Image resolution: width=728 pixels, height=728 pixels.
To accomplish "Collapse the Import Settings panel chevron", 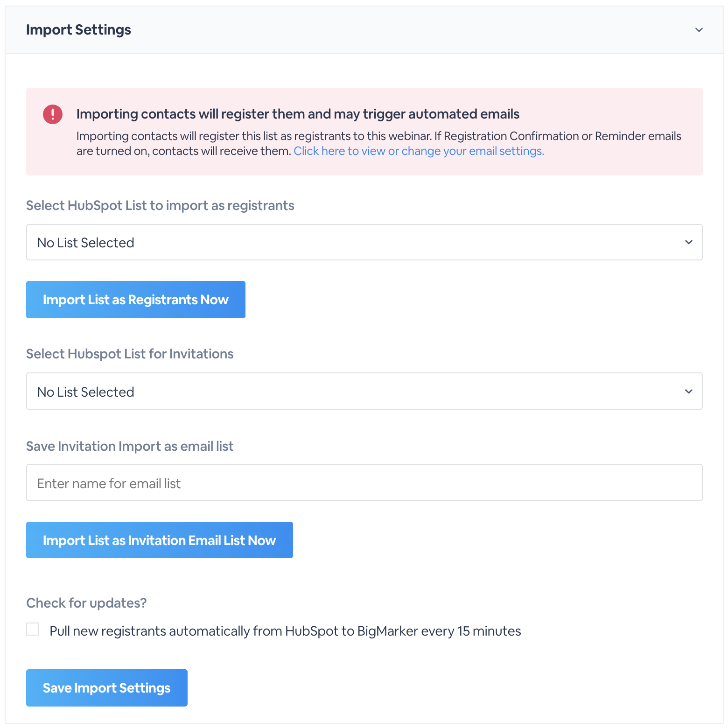I will pos(699,30).
